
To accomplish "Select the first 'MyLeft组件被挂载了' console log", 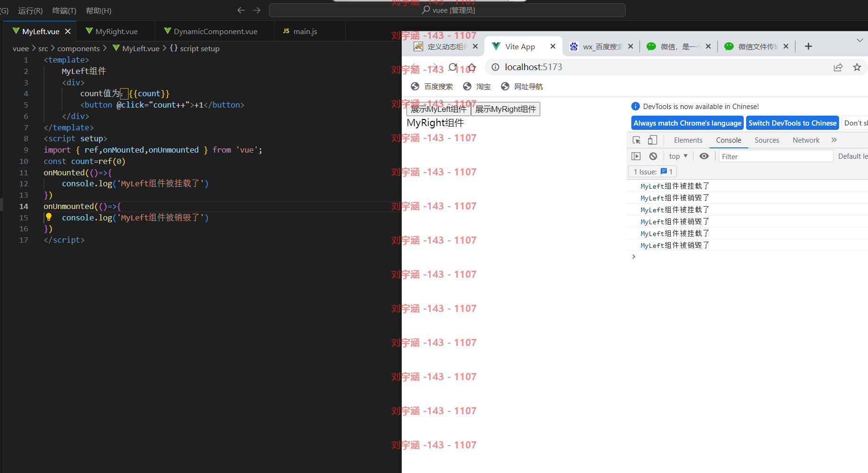I will 674,186.
